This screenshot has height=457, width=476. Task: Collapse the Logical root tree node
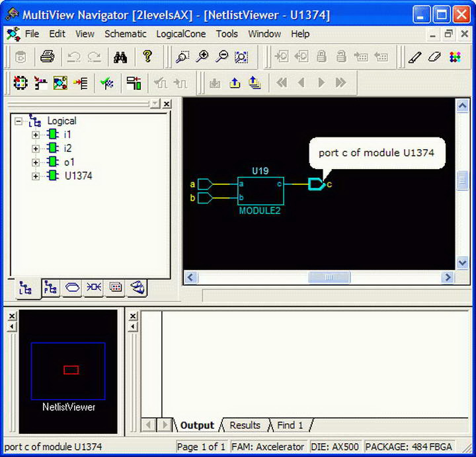(x=19, y=122)
